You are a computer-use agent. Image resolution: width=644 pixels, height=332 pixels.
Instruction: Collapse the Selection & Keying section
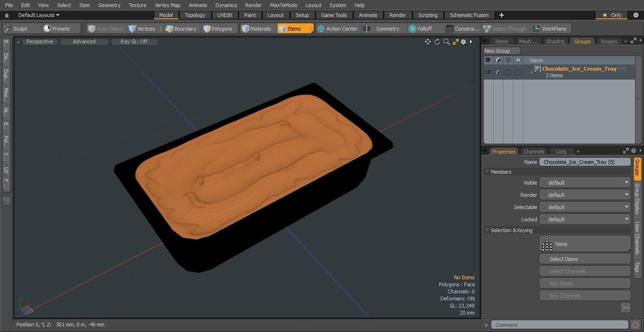(x=487, y=230)
